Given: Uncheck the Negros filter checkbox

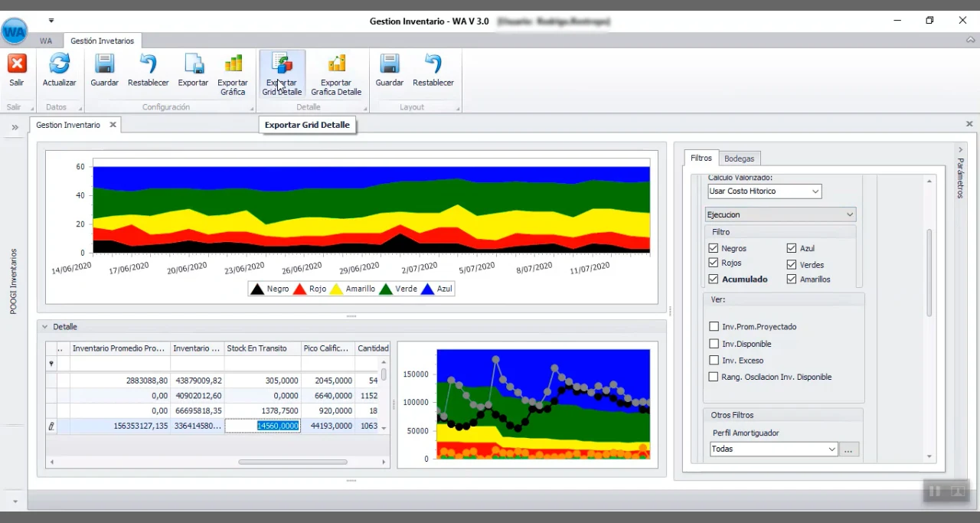Looking at the screenshot, I should 714,248.
